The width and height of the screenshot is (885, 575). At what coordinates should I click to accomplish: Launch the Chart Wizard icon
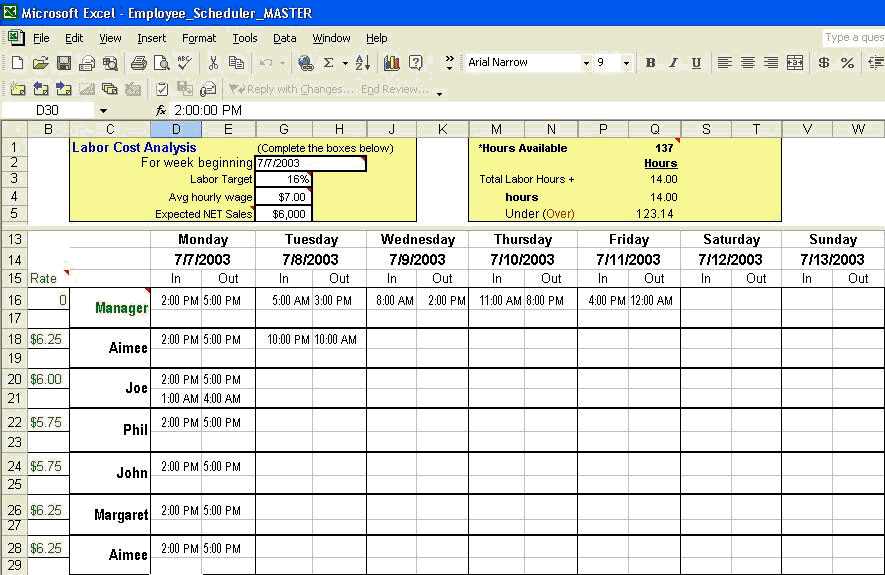click(392, 63)
